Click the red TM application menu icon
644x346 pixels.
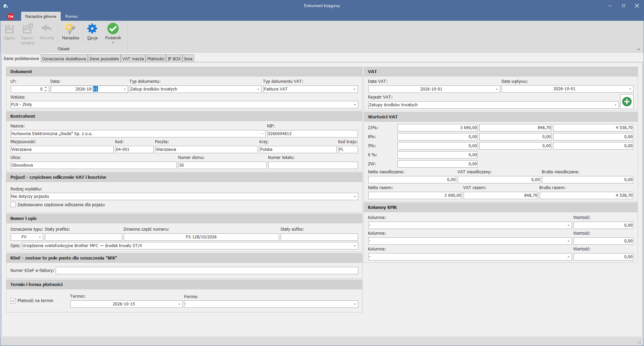10,16
